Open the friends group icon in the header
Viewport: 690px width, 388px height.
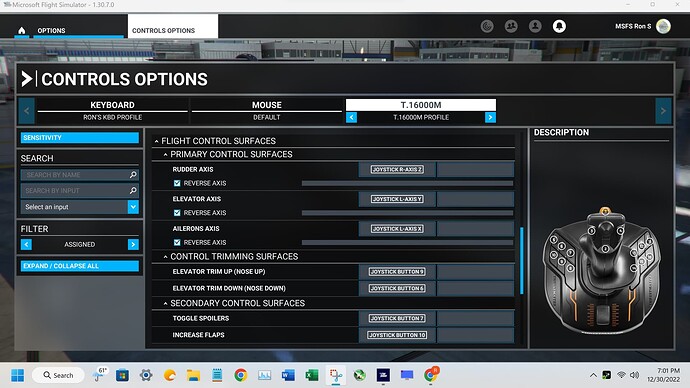click(511, 26)
